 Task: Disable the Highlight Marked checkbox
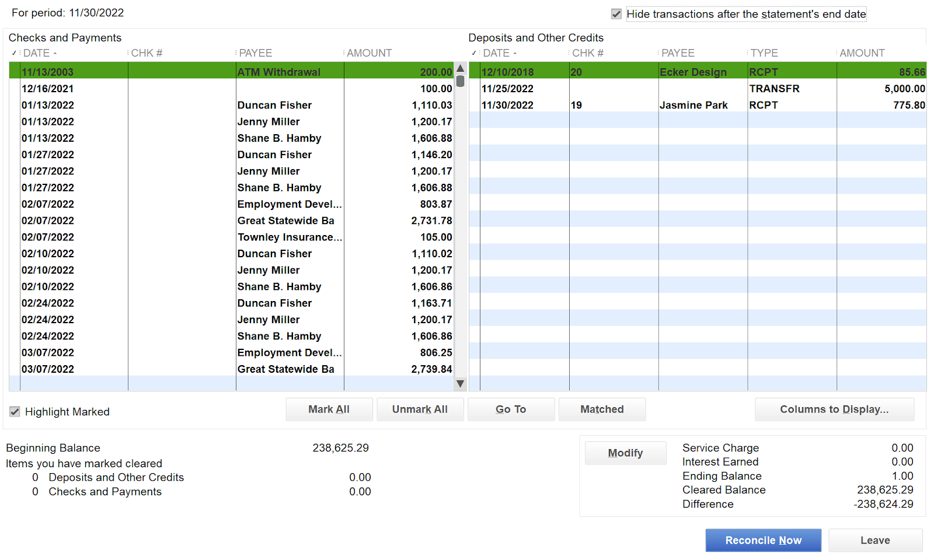15,411
